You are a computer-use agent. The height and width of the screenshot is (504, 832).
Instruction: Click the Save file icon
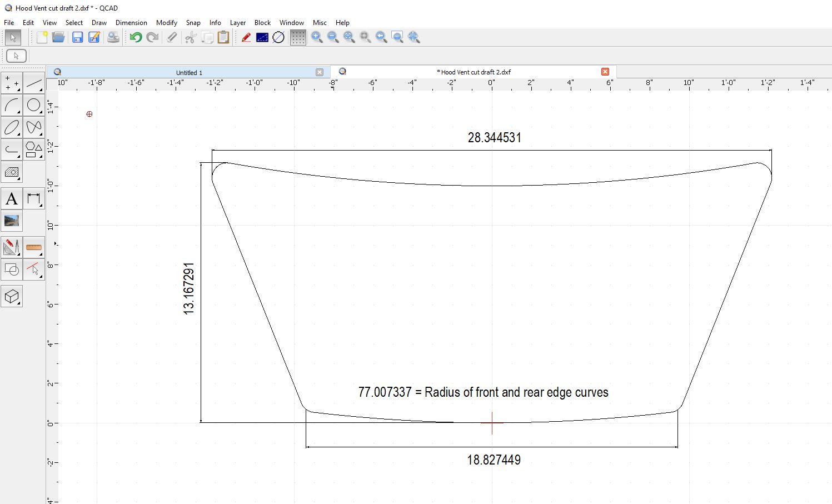pyautogui.click(x=77, y=37)
